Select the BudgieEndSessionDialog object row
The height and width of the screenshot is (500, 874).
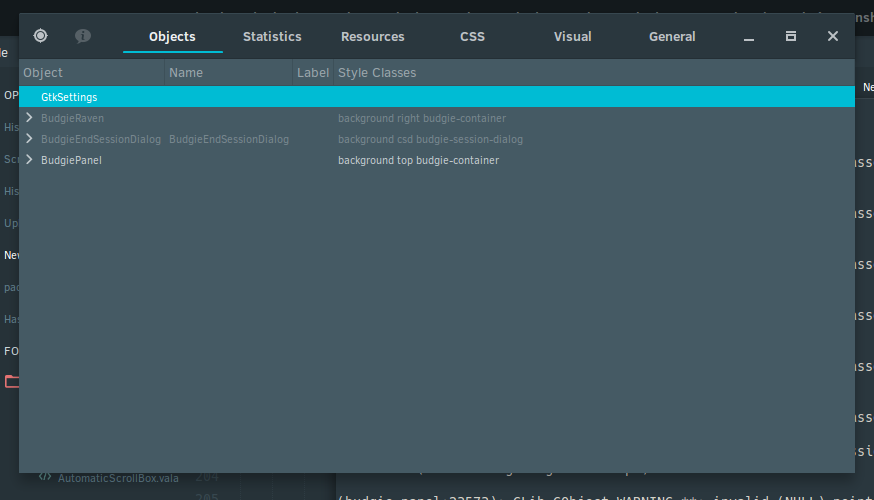click(437, 139)
